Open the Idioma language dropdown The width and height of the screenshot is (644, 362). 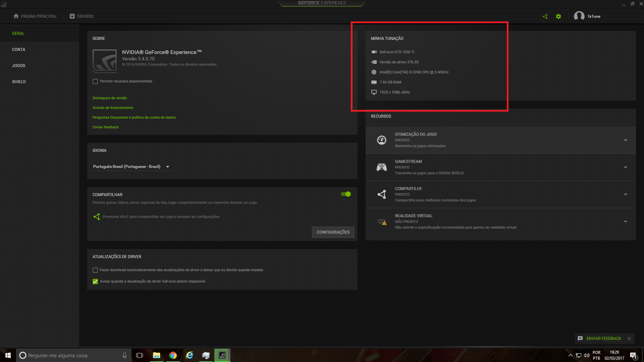[x=131, y=167]
